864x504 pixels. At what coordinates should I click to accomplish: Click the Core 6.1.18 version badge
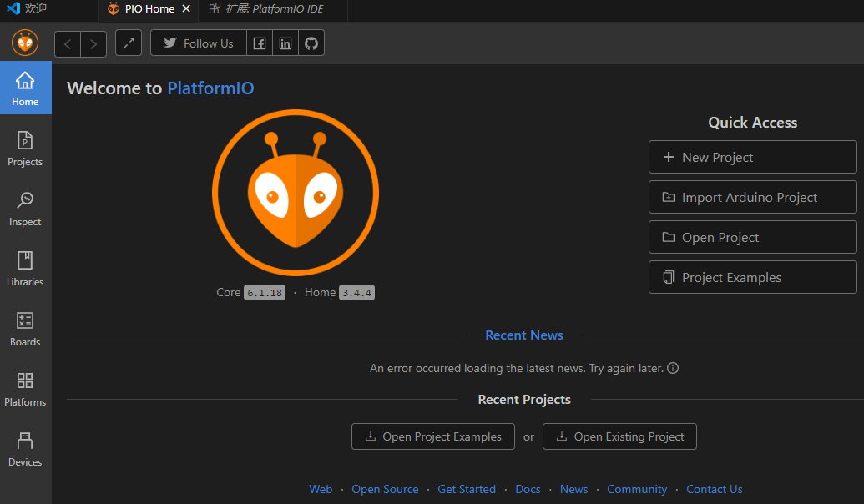click(265, 293)
